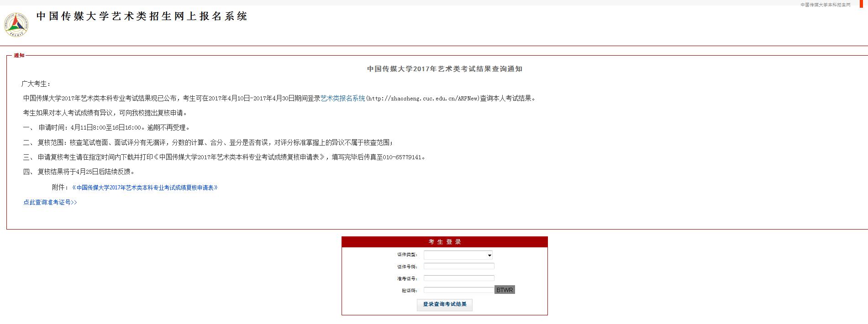This screenshot has height=324, width=868.
Task: Click 点此查询准考证号 link
Action: [50, 202]
